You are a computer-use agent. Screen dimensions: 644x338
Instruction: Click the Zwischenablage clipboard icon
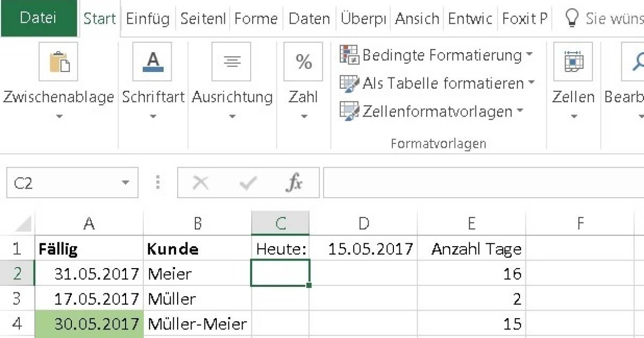coord(59,62)
